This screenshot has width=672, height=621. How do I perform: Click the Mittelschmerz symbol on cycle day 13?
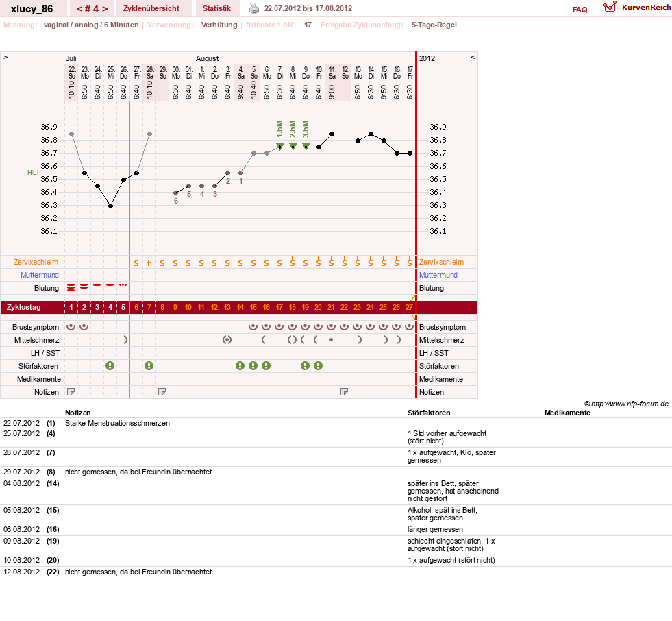pyautogui.click(x=227, y=340)
